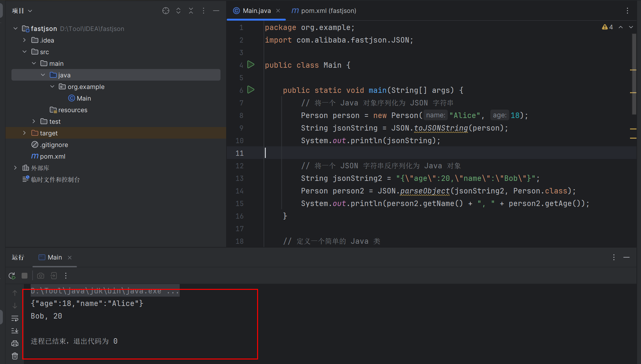Click the console screenshot camera icon

tap(41, 276)
